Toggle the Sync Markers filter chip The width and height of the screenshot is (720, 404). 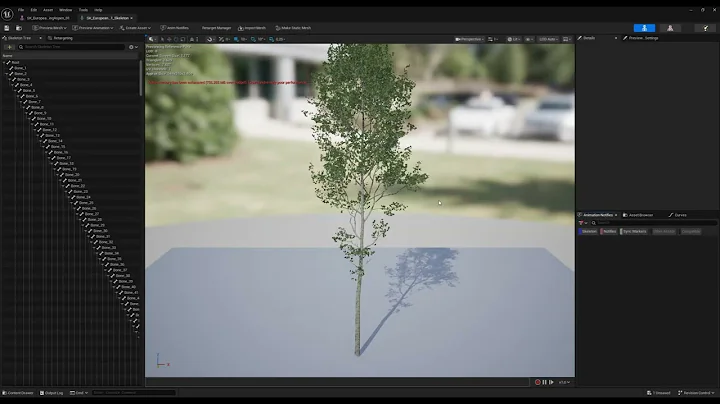(634, 231)
